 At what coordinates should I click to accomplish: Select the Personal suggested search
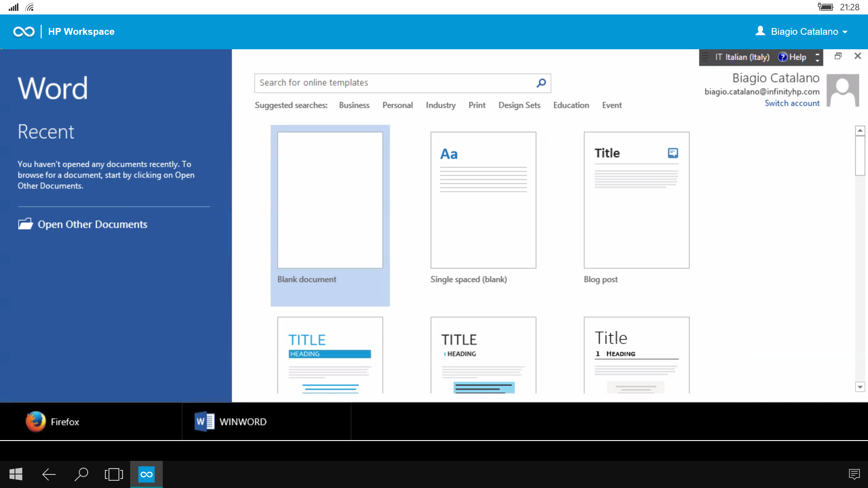point(397,105)
